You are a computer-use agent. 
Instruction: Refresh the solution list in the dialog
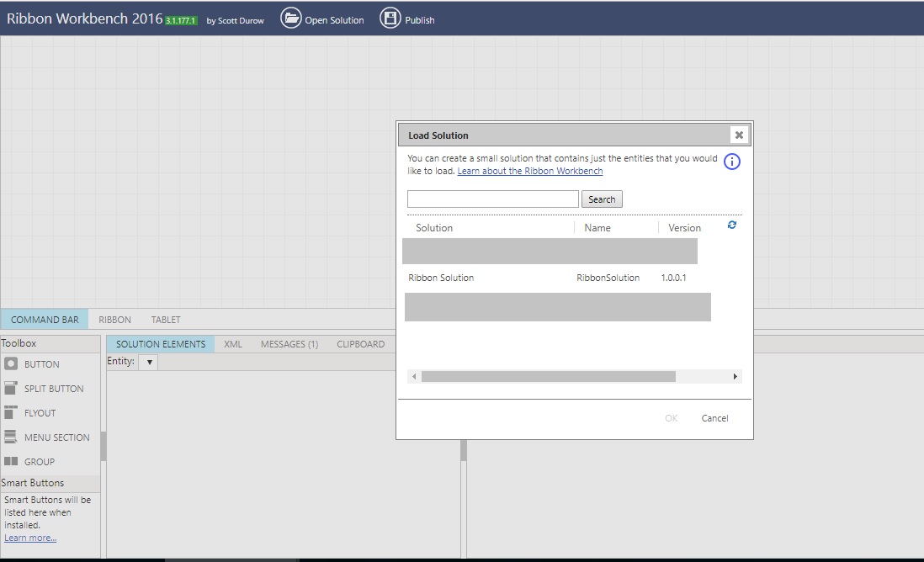tap(731, 225)
